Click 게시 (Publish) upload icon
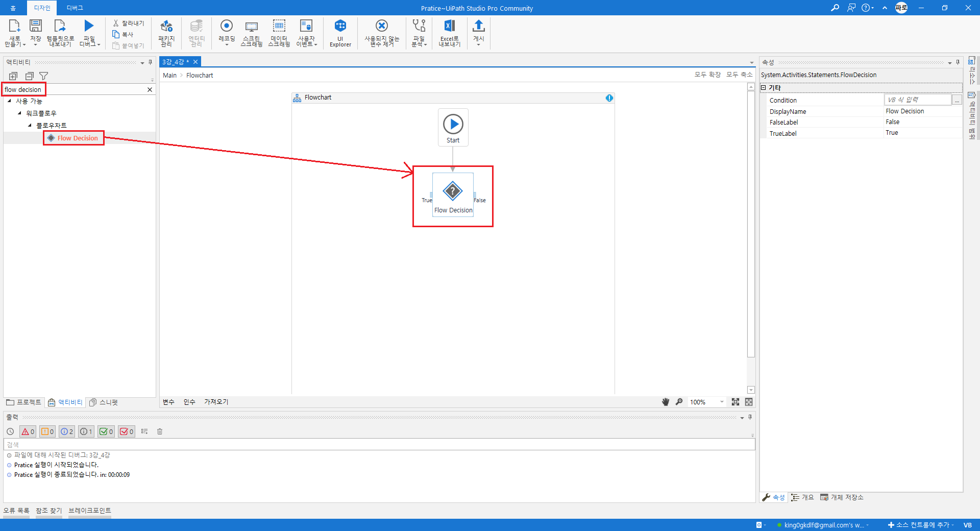Viewport: 980px width, 531px height. (479, 26)
